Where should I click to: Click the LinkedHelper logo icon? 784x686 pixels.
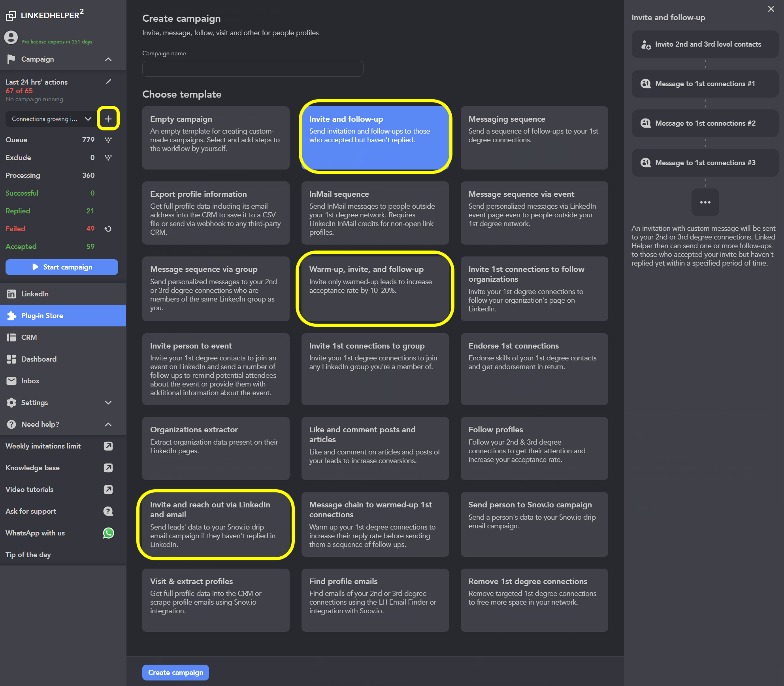coord(11,15)
